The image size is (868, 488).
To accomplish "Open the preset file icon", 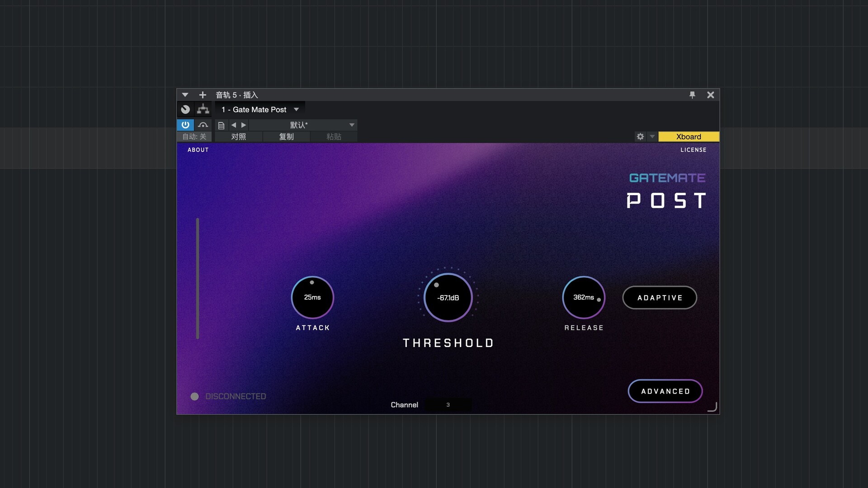I will [221, 126].
